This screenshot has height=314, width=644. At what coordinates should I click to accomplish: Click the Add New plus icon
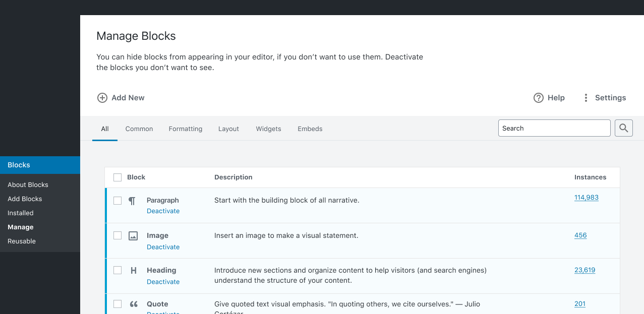(x=102, y=97)
